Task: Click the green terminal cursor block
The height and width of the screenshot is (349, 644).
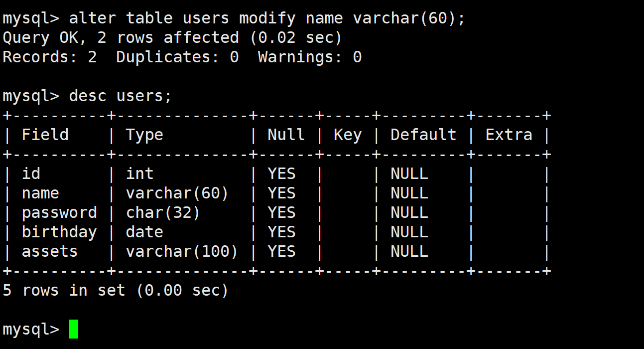Action: coord(74,329)
